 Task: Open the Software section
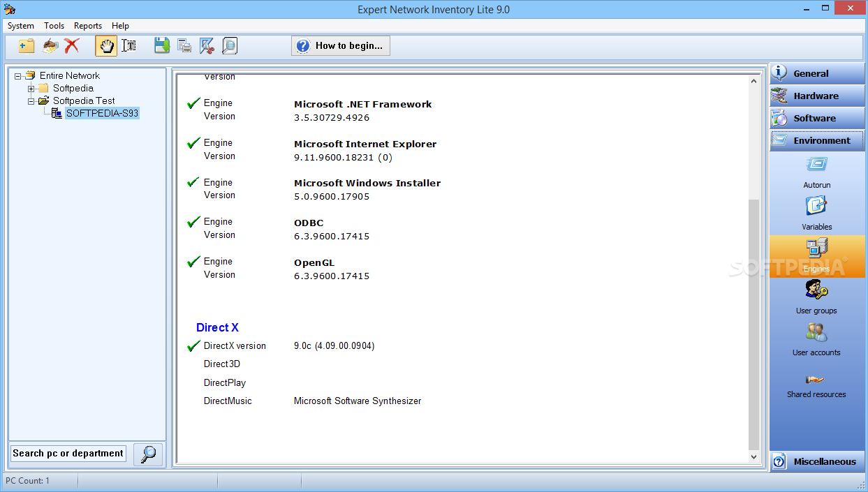817,118
